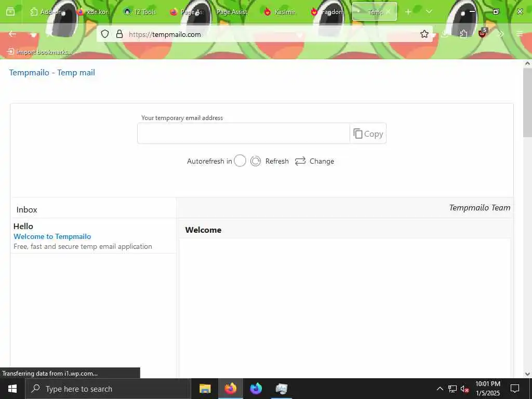The image size is (532, 399).
Task: Copy the temporary email address
Action: tap(368, 134)
